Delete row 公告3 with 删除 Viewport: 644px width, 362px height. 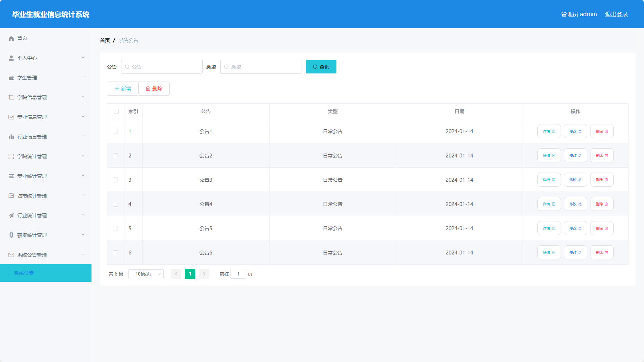pyautogui.click(x=602, y=180)
